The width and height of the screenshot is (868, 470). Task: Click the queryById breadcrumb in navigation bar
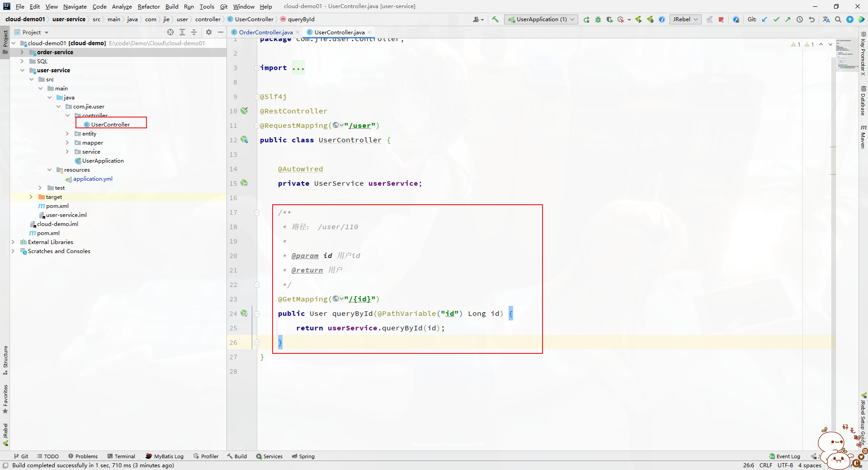click(x=297, y=19)
